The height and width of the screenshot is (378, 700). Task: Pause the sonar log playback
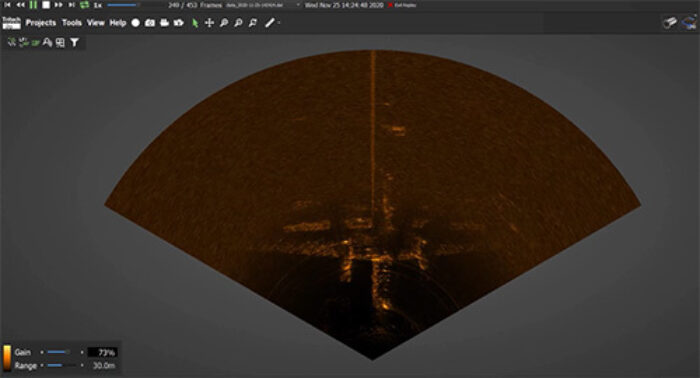[x=33, y=5]
